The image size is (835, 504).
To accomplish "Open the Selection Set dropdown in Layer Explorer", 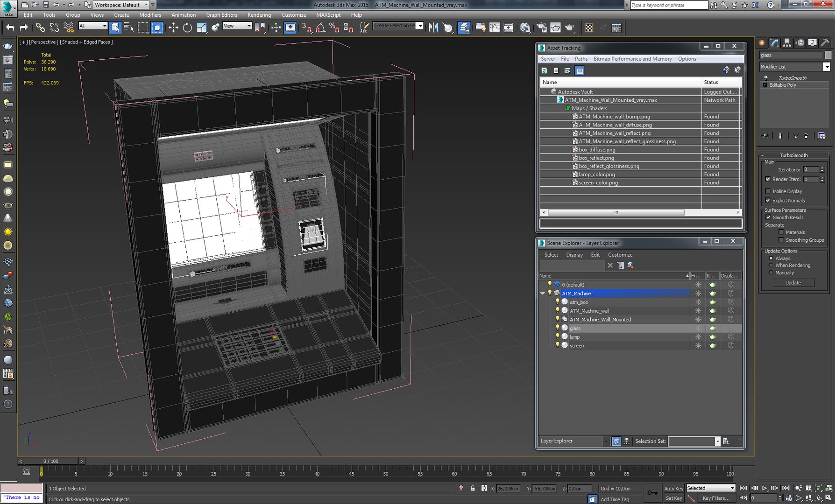I will click(x=717, y=441).
